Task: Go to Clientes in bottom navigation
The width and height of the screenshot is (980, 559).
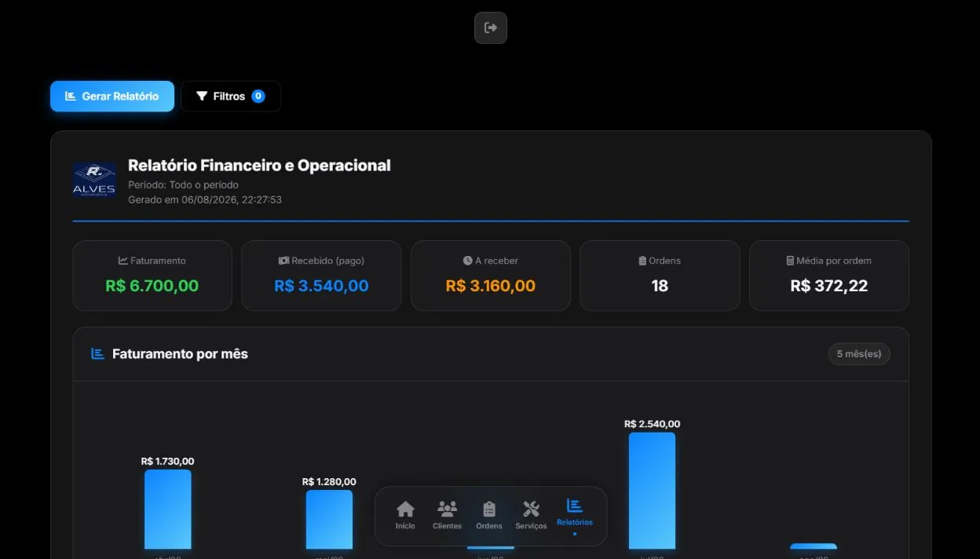Action: click(447, 515)
